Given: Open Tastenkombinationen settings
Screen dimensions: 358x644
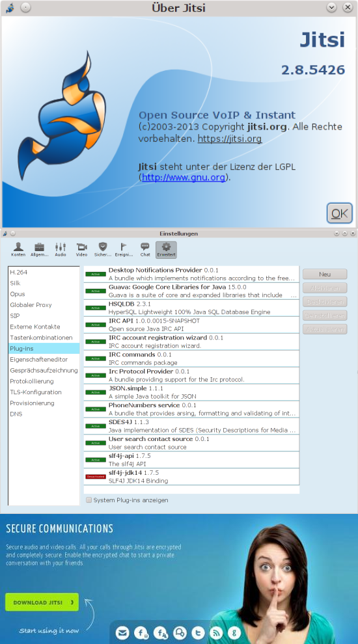Looking at the screenshot, I should [x=44, y=338].
